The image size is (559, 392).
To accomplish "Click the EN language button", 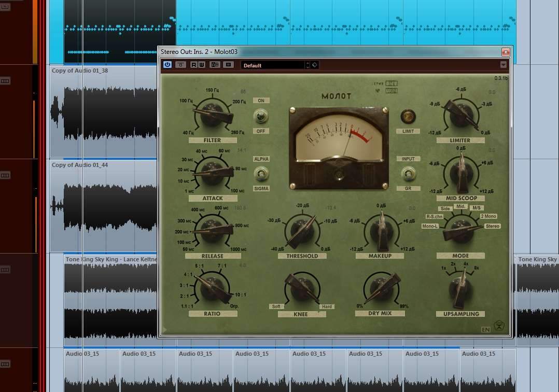I will (x=485, y=330).
